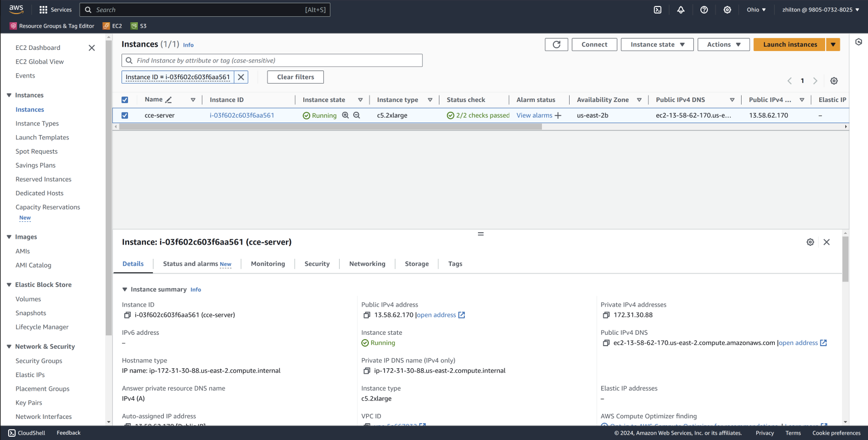Open the Actions dropdown
868x440 pixels.
point(724,44)
